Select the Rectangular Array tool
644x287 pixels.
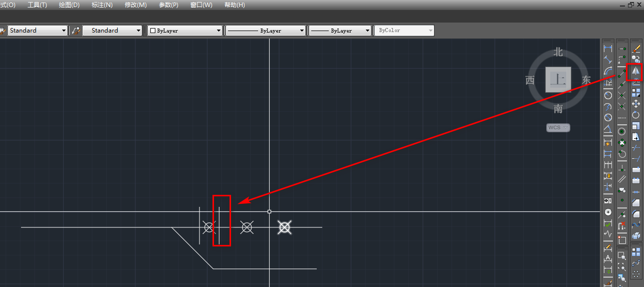(636, 251)
